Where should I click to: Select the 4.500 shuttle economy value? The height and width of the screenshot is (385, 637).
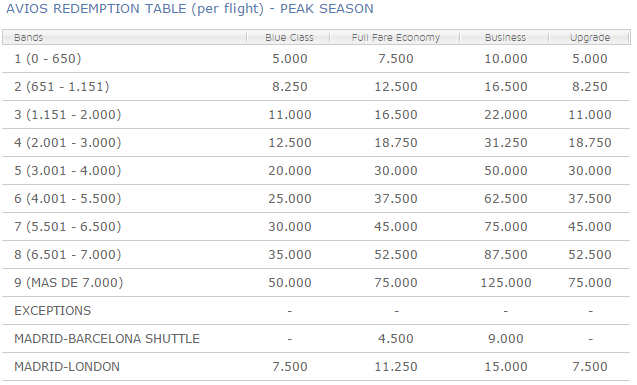pos(396,339)
